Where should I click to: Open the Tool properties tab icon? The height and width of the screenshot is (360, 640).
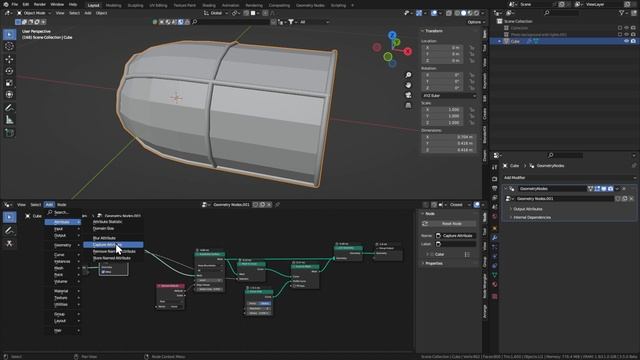coord(495,167)
